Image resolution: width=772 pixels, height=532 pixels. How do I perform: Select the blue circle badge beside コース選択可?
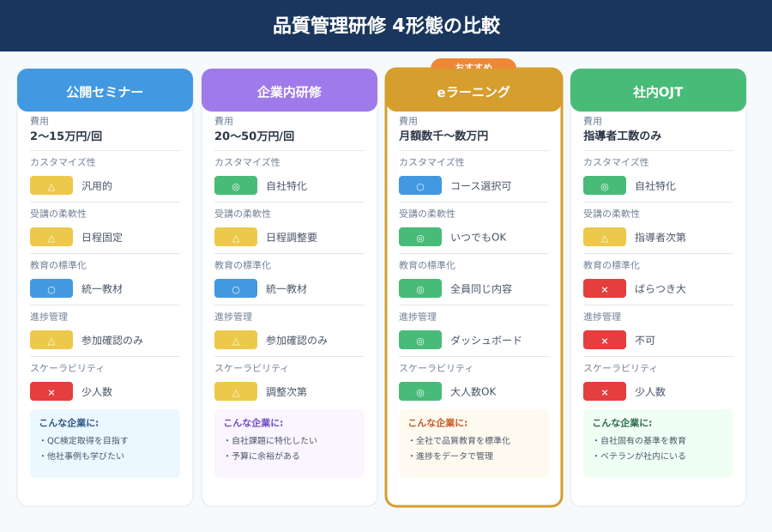point(420,185)
